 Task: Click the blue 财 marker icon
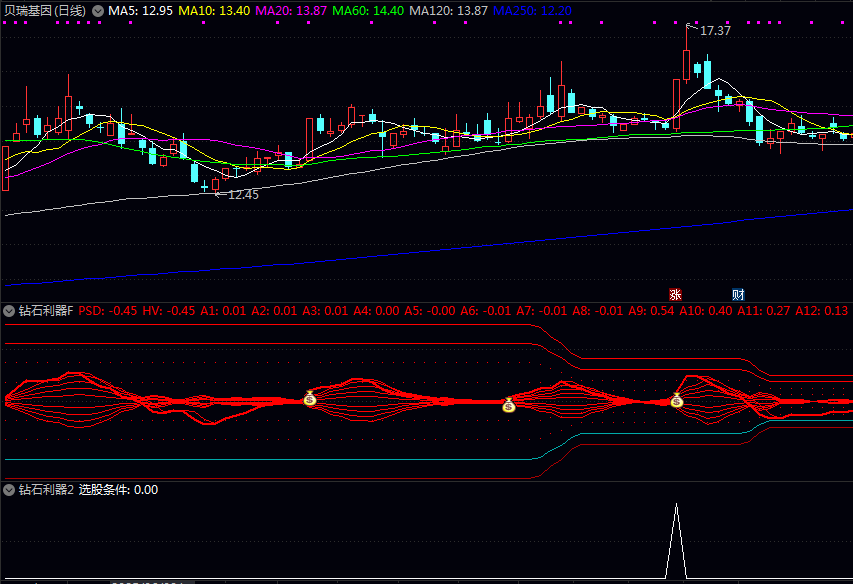click(738, 294)
